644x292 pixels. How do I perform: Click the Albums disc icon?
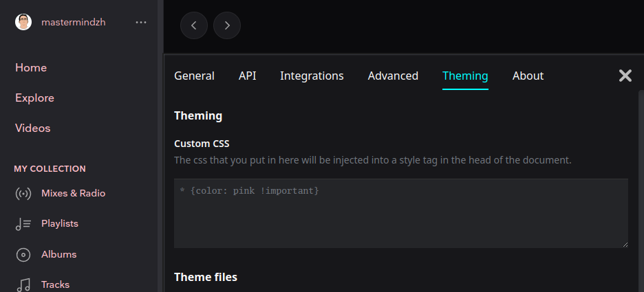point(23,254)
